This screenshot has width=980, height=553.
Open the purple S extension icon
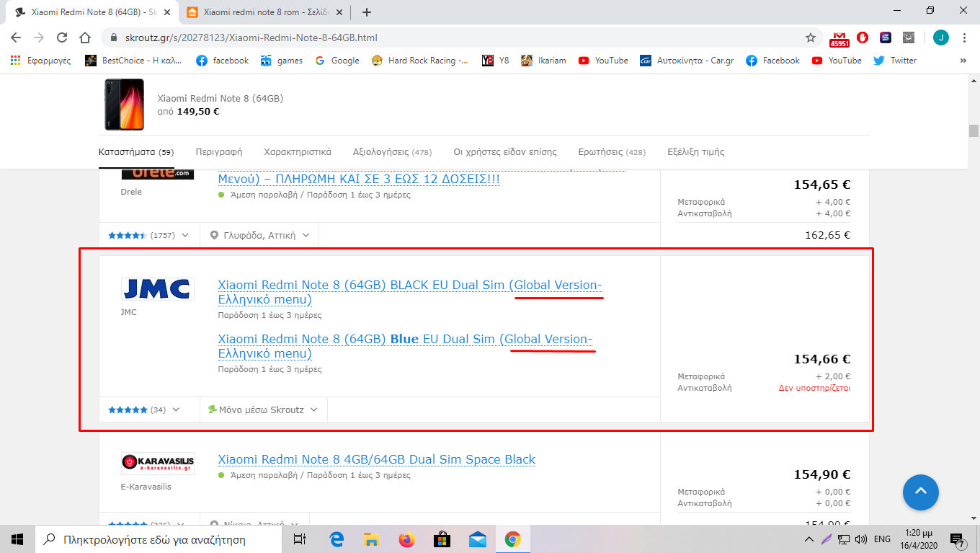886,37
